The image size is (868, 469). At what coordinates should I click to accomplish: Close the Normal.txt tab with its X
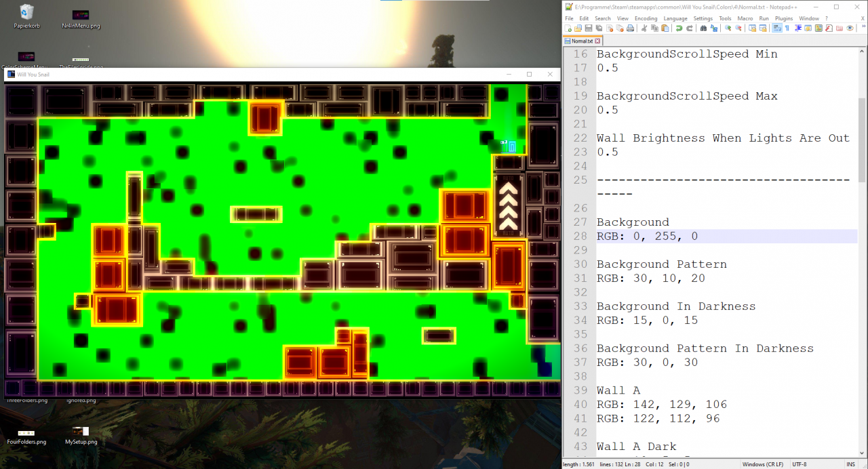click(597, 41)
